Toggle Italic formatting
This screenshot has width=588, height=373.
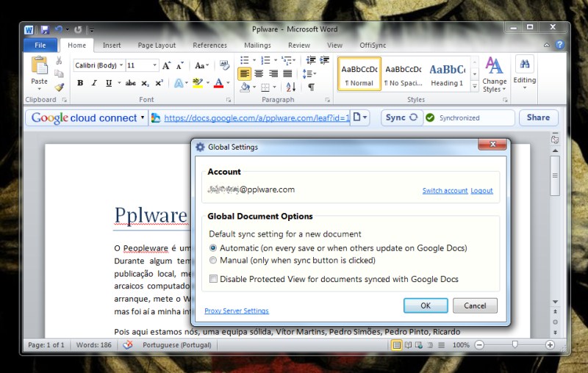pyautogui.click(x=94, y=83)
